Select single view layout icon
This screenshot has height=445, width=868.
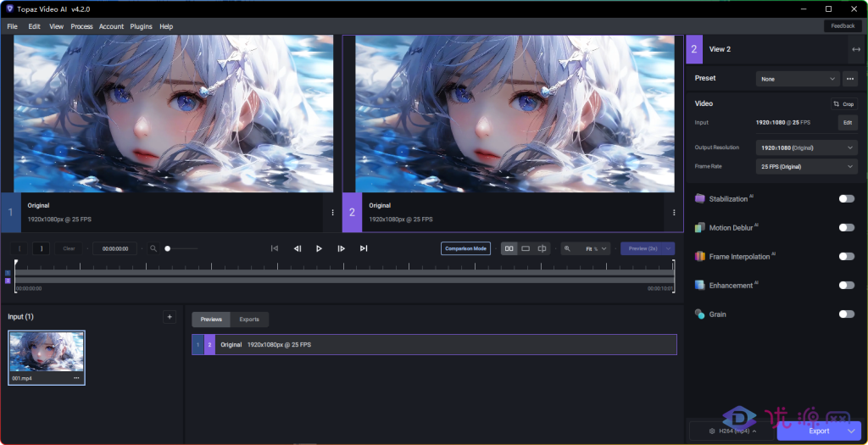pos(526,248)
